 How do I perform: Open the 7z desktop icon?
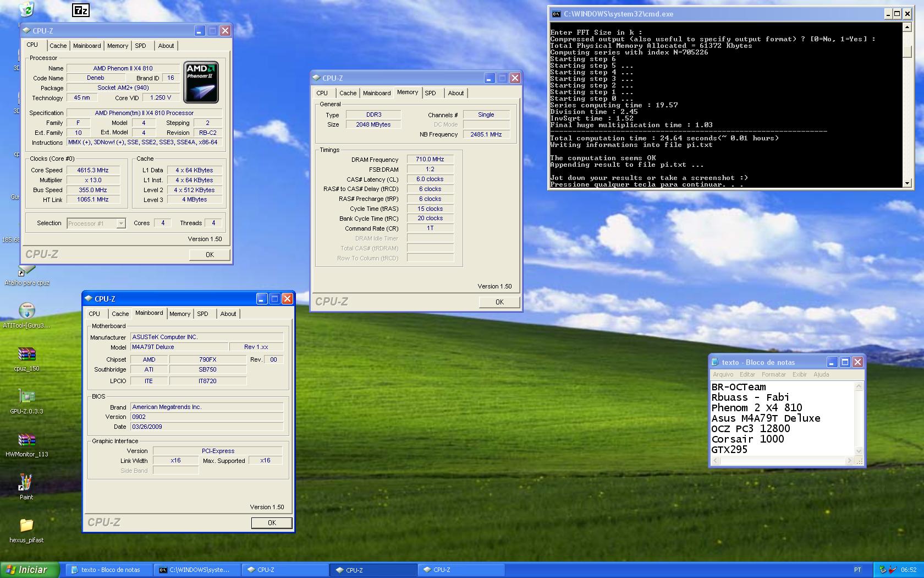coord(81,10)
